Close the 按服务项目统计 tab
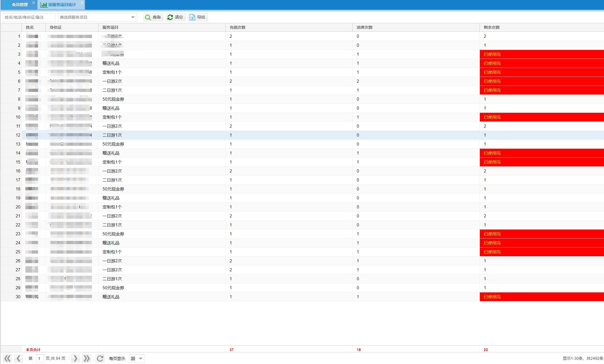The image size is (604, 364). [82, 3]
